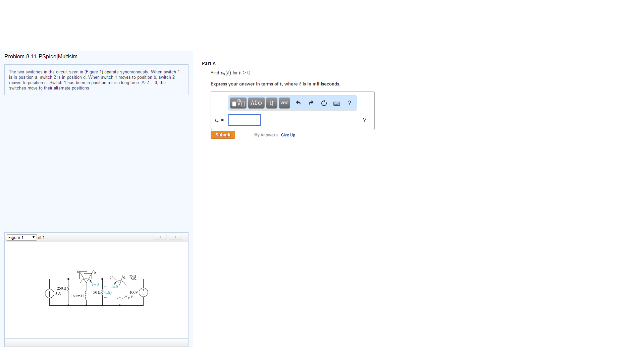Image resolution: width=644 pixels, height=362 pixels.
Task: Click the up-down arrows formatting icon
Action: 272,103
